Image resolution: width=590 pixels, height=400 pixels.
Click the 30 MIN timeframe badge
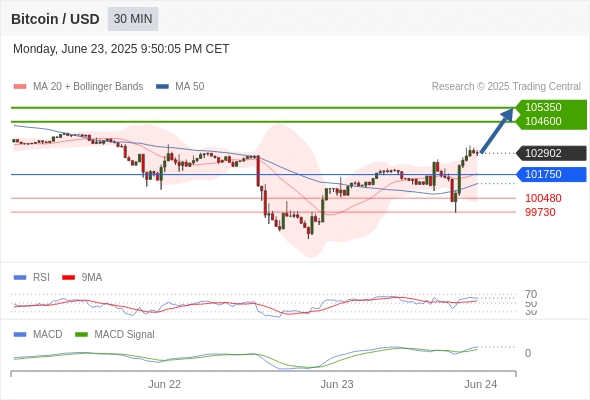click(133, 19)
